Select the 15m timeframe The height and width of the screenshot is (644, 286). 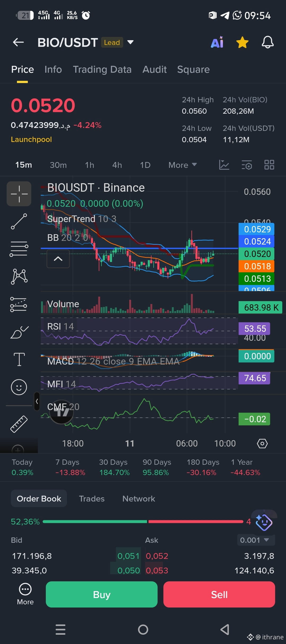pyautogui.click(x=24, y=165)
